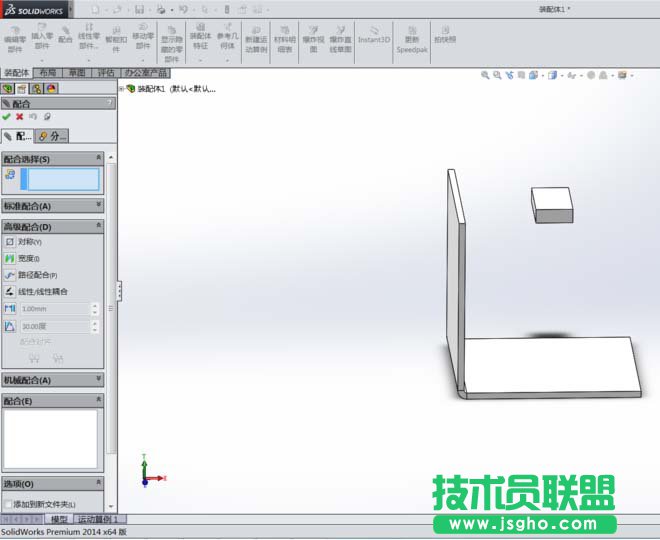Click the small cube part in viewport
The height and width of the screenshot is (540, 660).
coord(552,205)
